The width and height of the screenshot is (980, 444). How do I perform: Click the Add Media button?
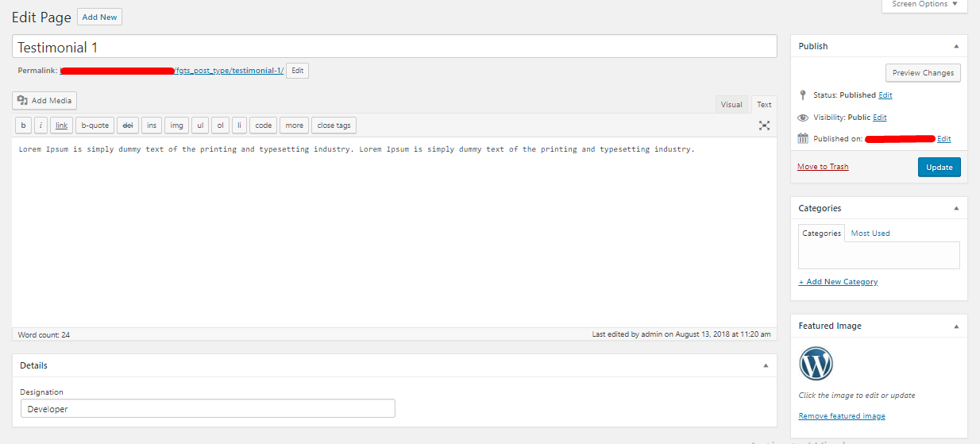[x=44, y=101]
